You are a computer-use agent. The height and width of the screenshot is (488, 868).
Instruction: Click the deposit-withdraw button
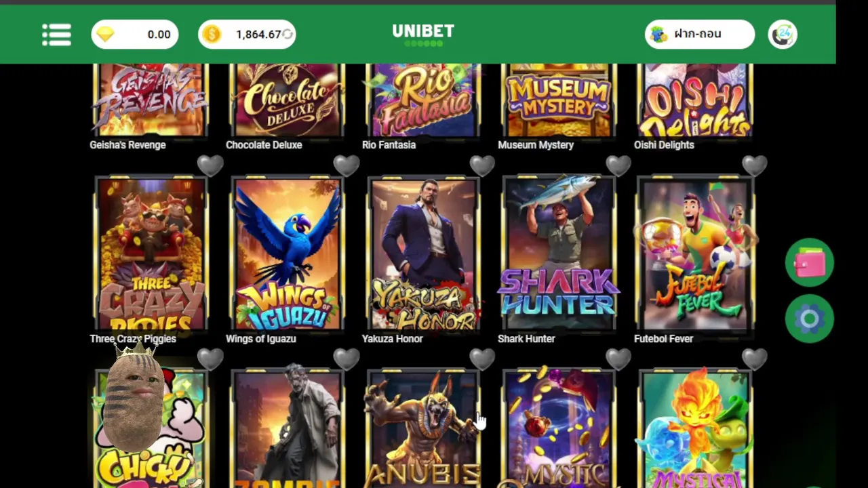[699, 35]
